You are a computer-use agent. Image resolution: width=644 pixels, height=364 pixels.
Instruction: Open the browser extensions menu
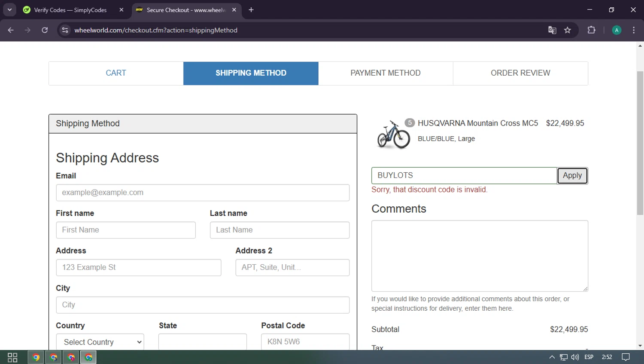(x=591, y=30)
